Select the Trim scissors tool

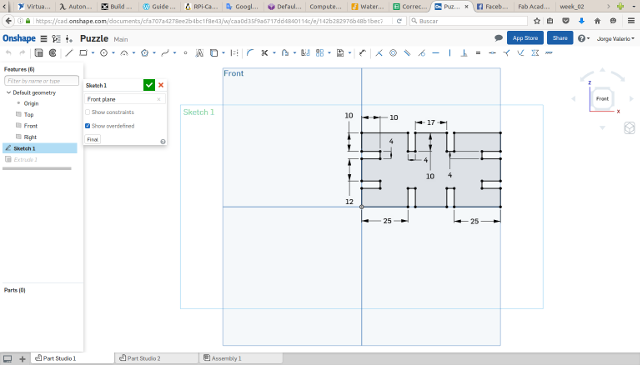[265, 53]
